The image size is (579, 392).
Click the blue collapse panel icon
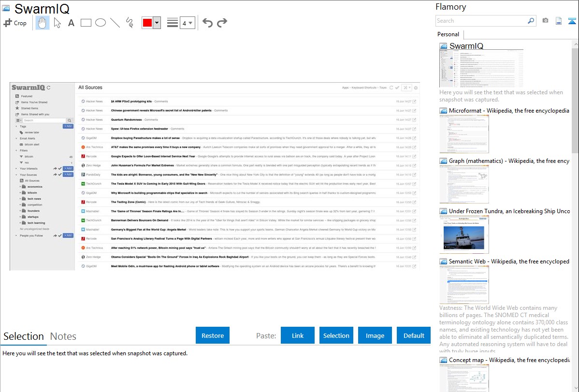pos(572,21)
